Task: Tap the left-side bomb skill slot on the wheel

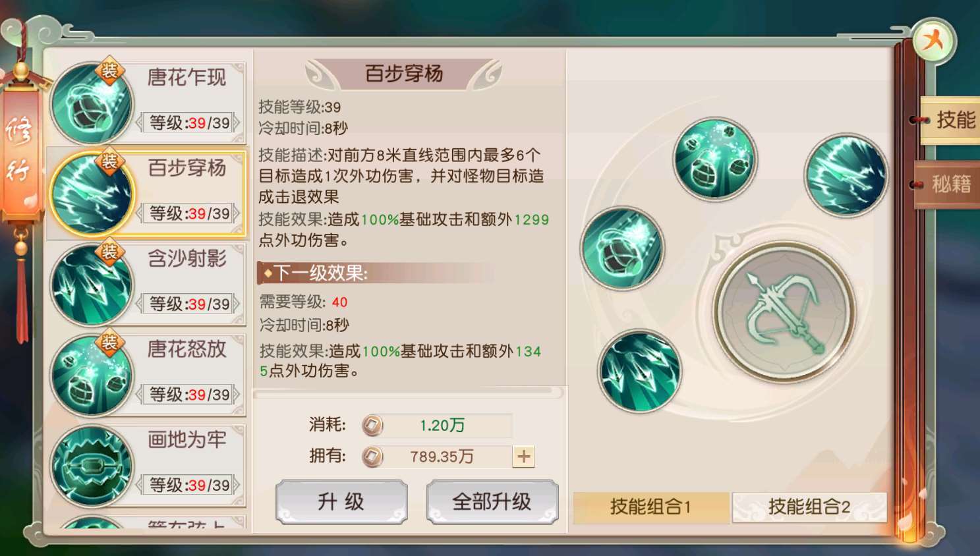Action: point(622,248)
